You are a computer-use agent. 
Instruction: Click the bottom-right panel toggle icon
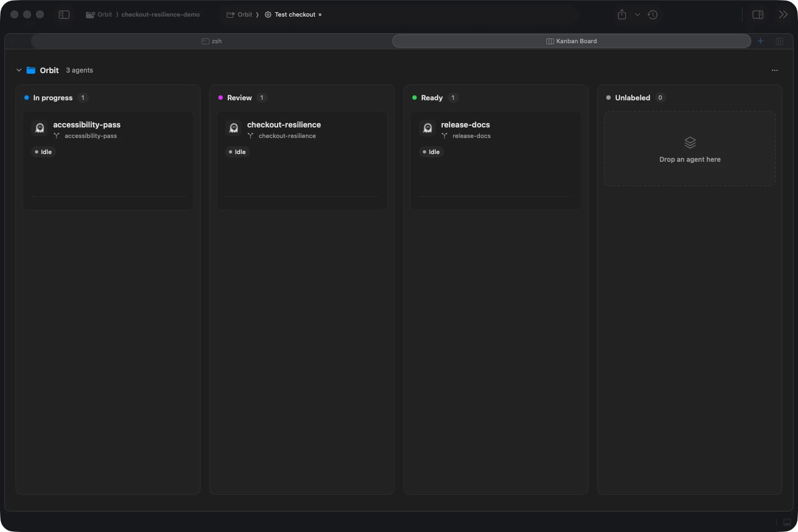coord(787,522)
